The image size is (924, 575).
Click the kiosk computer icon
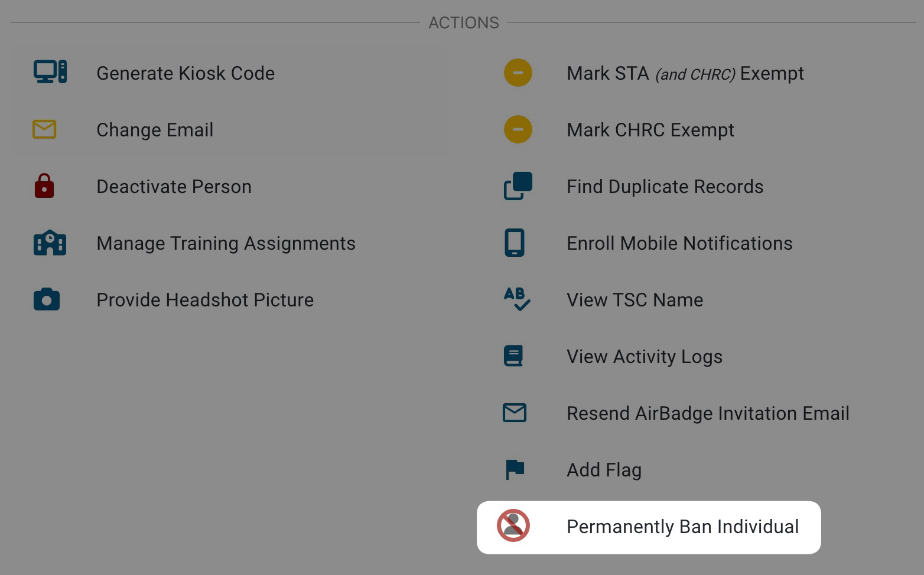point(50,72)
